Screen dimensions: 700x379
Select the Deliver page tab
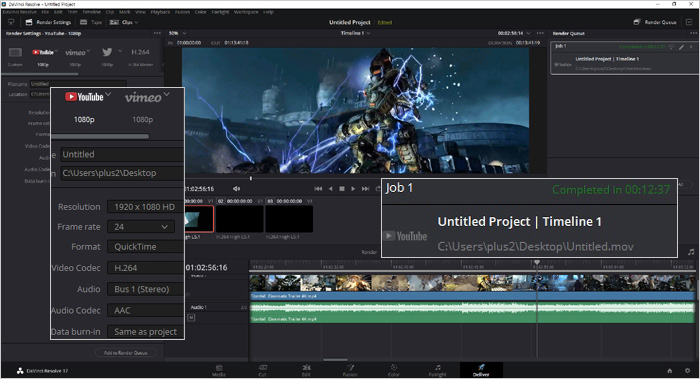pyautogui.click(x=481, y=370)
